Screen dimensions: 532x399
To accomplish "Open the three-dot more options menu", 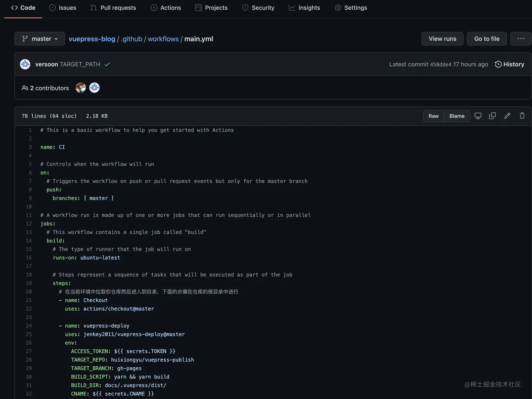I will [521, 39].
